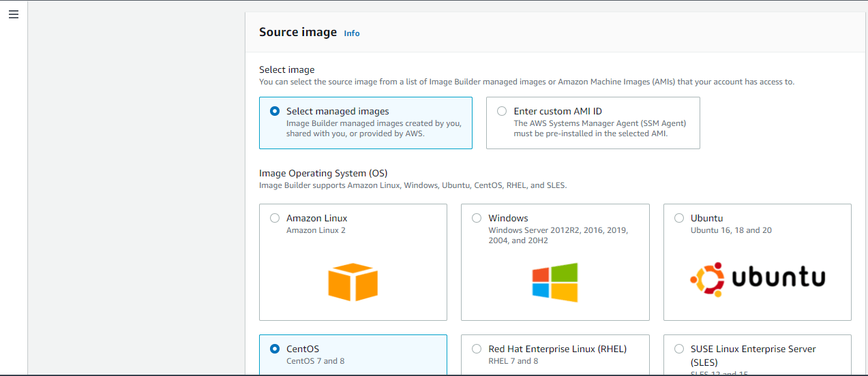Click the Windows four-color logo
Screen dimensions: 868x376
pos(555,282)
